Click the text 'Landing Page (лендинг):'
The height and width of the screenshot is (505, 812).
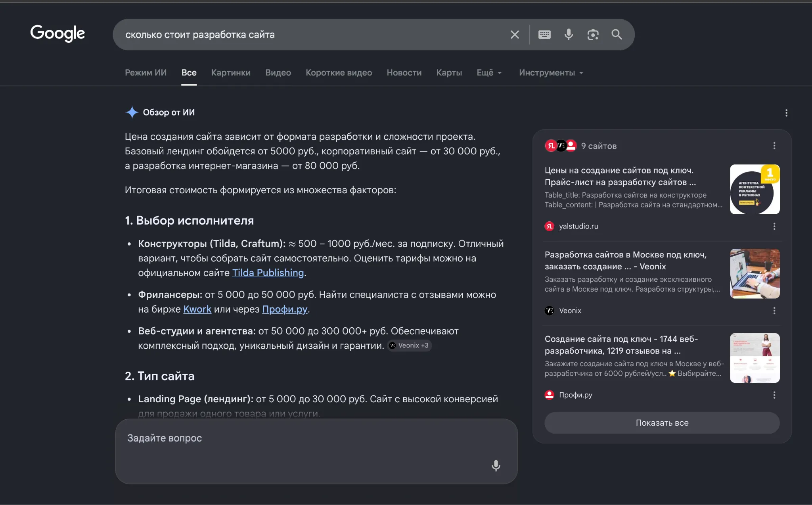[195, 399]
